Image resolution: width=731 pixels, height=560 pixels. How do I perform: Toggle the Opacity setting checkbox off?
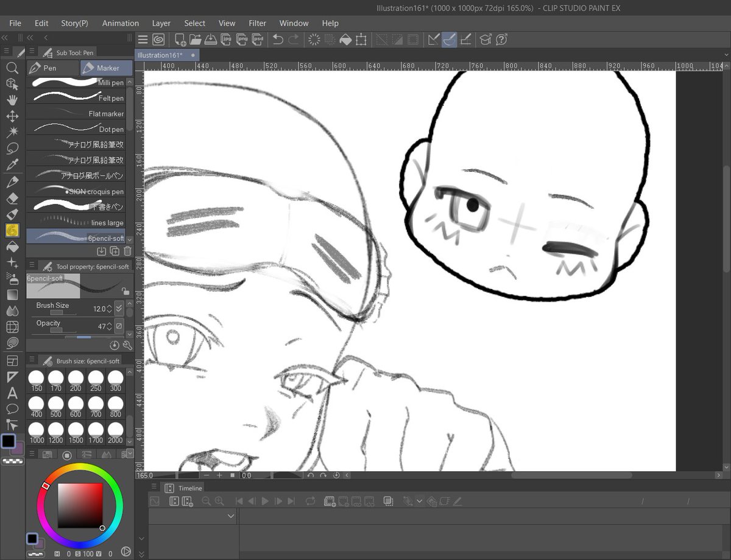tap(120, 326)
